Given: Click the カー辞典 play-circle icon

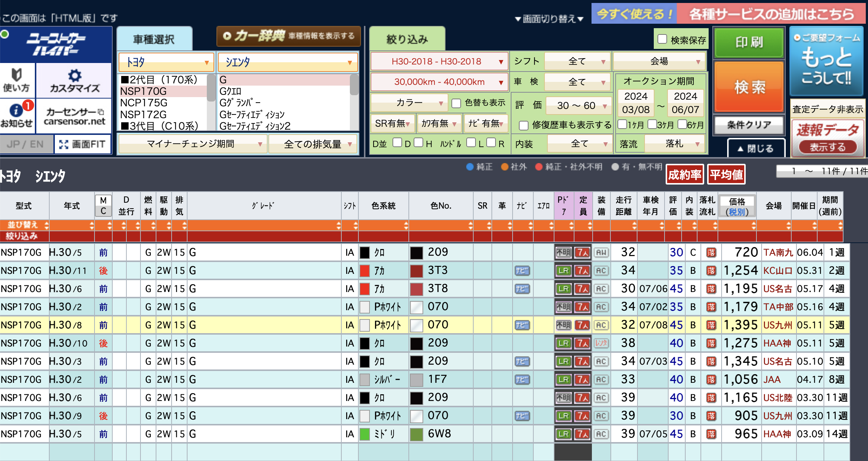Looking at the screenshot, I should click(227, 36).
